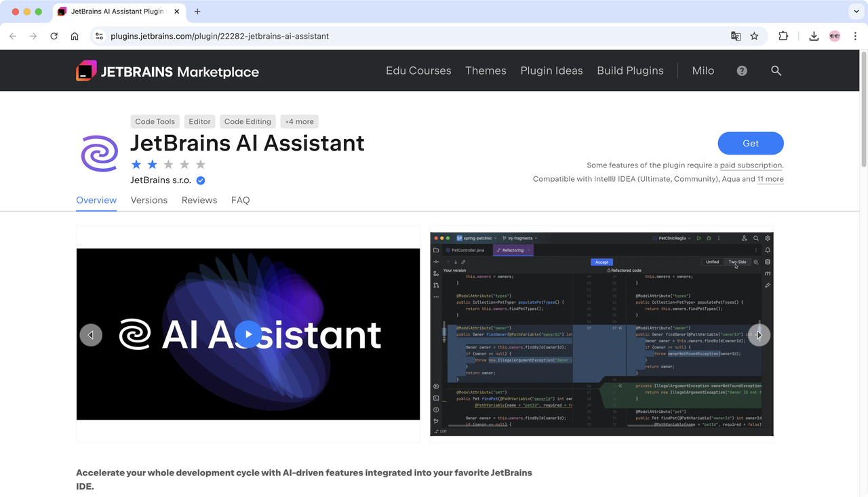Bookmark this page with star icon
Screen dimensions: 868x497
click(754, 36)
